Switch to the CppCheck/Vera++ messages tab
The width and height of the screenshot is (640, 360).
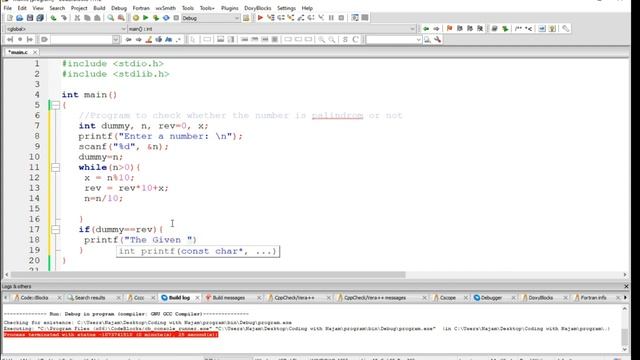pos(375,298)
